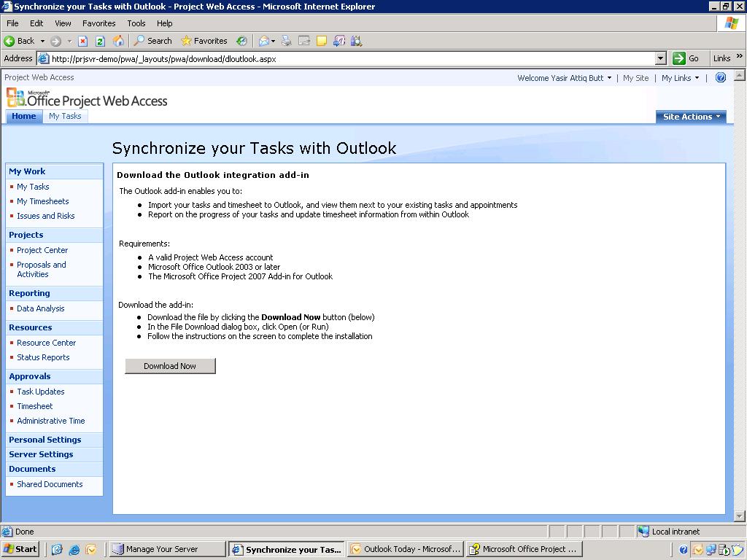Open the Edit menu
This screenshot has width=747, height=560.
[x=36, y=23]
